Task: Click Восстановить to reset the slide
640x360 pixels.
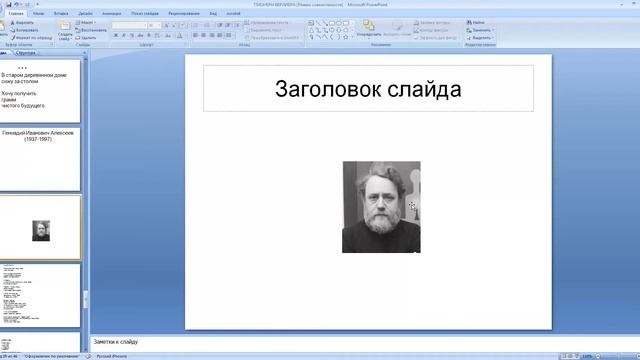Action: [x=91, y=30]
